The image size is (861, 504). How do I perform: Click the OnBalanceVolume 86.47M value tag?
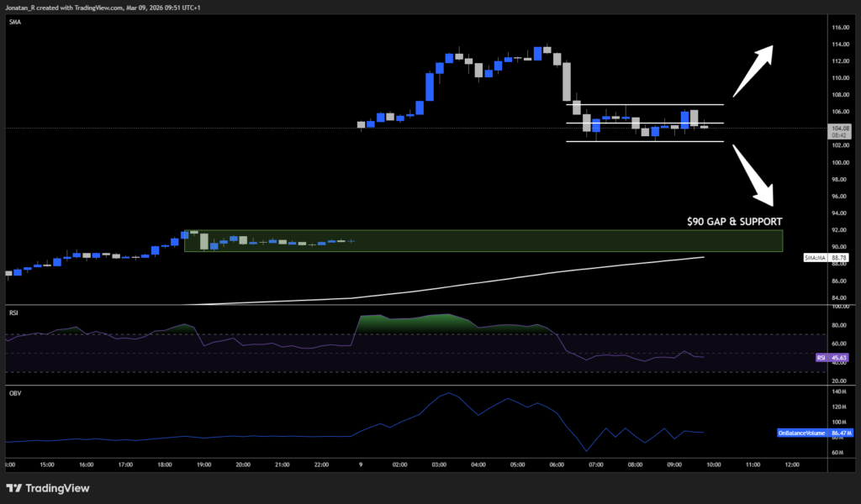click(815, 433)
